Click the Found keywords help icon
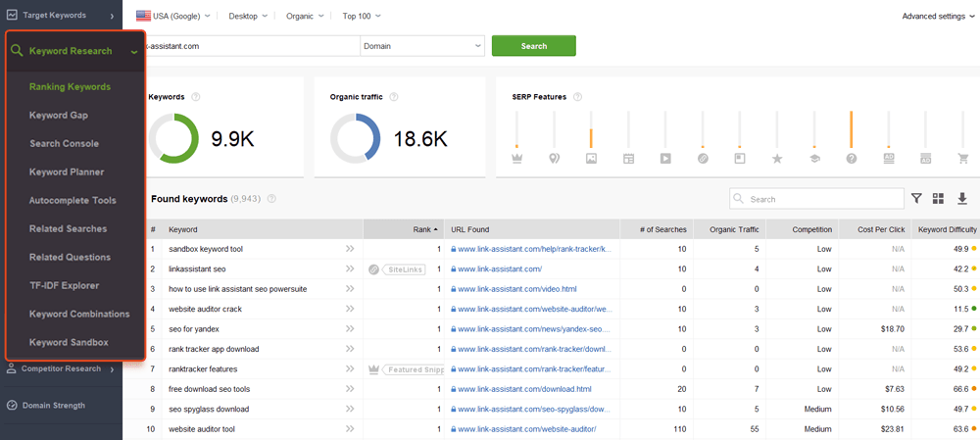 (271, 199)
